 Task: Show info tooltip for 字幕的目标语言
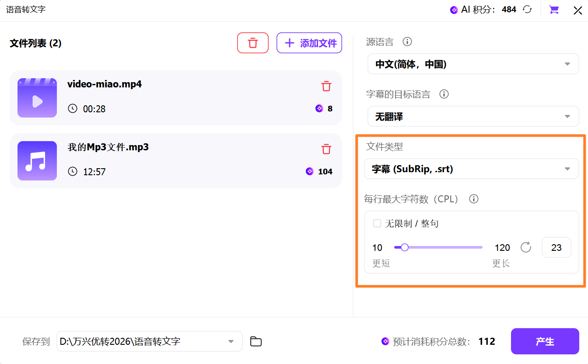point(444,94)
